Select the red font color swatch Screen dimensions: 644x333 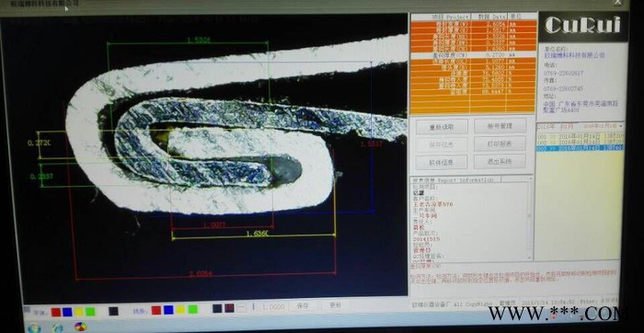tap(56, 312)
